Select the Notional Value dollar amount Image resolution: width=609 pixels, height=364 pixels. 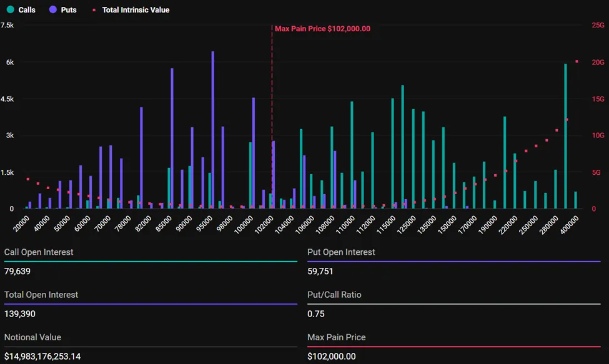(42, 357)
